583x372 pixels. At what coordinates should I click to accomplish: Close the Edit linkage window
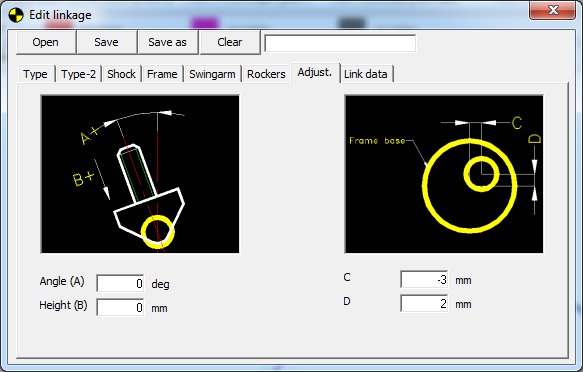553,10
